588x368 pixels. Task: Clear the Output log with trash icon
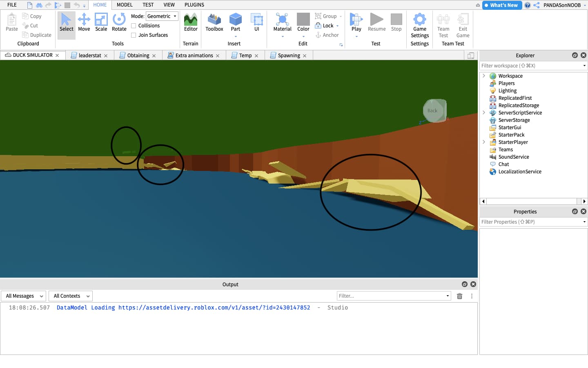click(459, 296)
